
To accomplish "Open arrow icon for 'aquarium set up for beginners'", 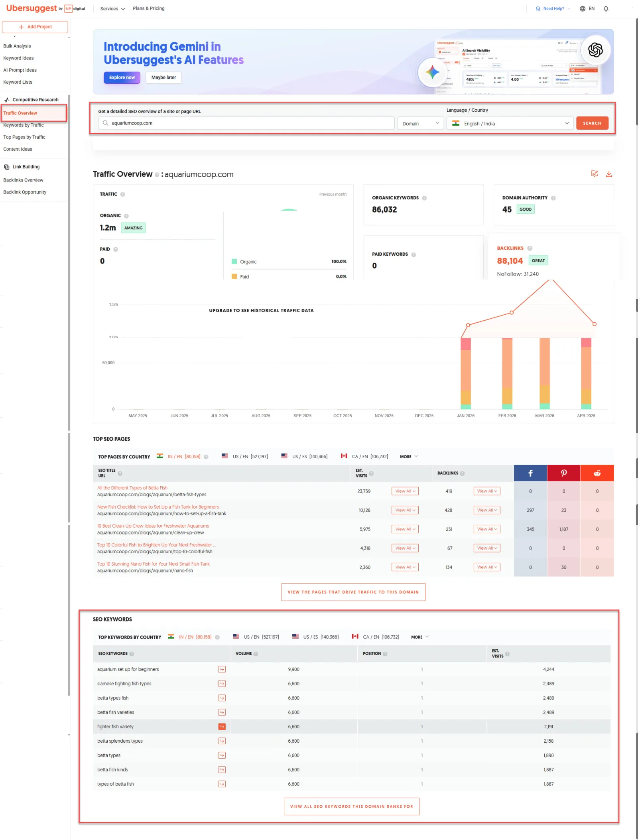I will click(222, 669).
